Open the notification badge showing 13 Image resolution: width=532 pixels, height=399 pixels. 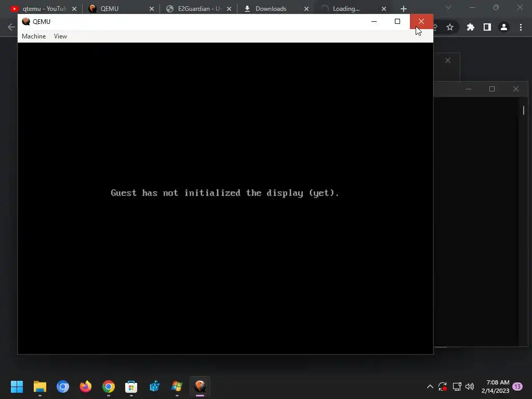pos(517,387)
